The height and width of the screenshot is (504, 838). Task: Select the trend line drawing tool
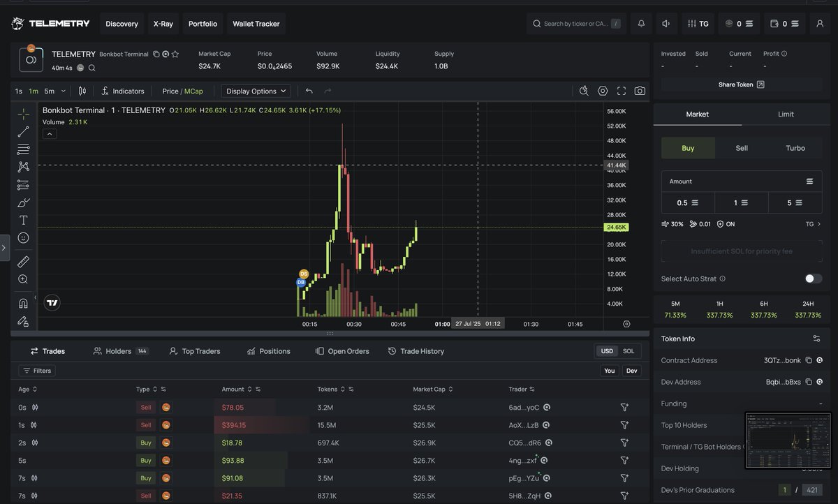(x=23, y=131)
